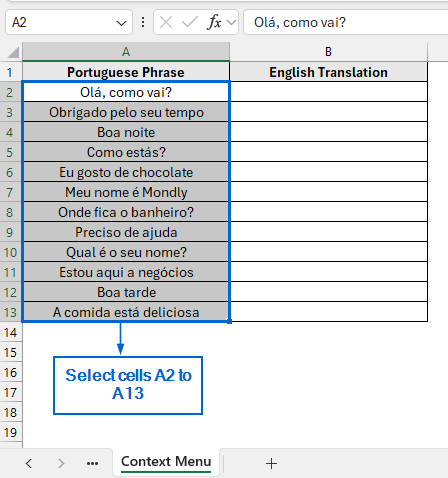Image resolution: width=448 pixels, height=478 pixels.
Task: Select cell Onde fica o banheiro?
Action: pos(126,212)
